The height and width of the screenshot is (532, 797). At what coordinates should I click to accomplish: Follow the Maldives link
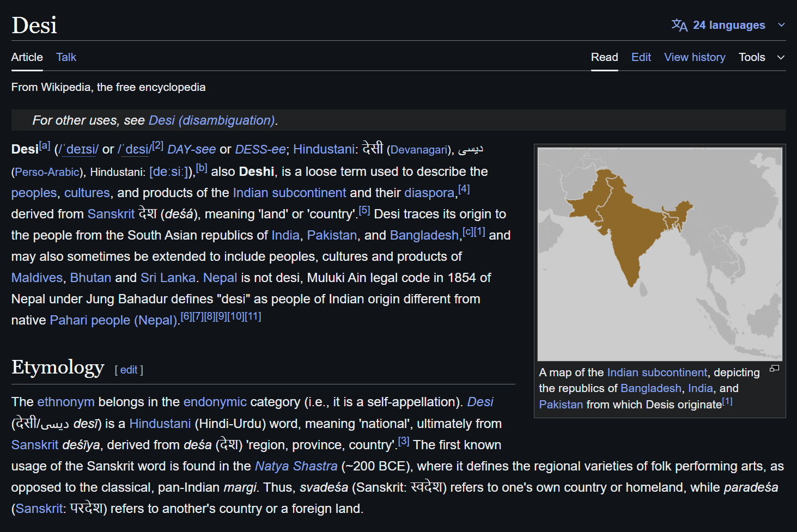(37, 278)
